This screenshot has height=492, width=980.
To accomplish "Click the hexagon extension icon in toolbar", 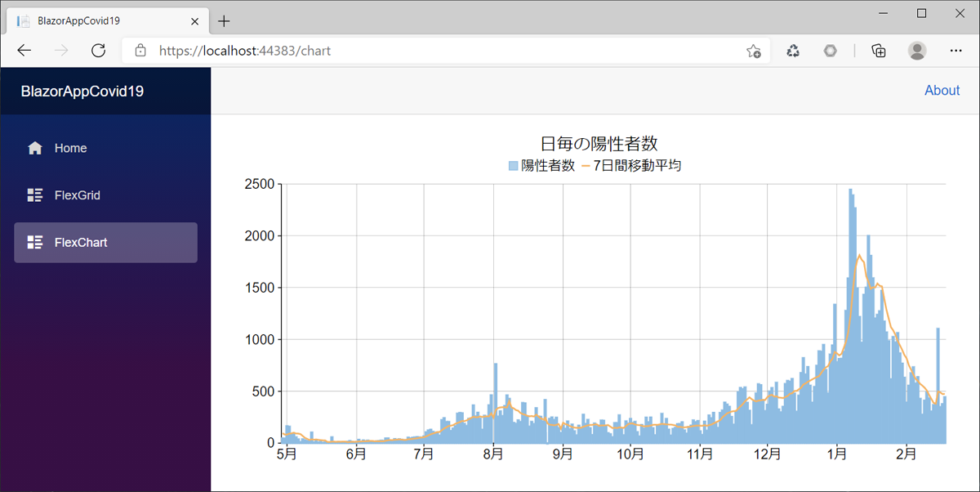I will pos(831,51).
